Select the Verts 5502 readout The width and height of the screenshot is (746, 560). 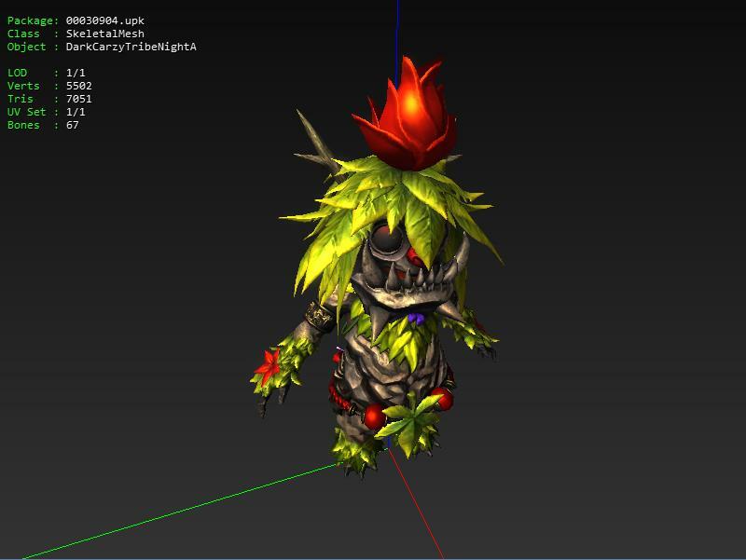click(49, 86)
